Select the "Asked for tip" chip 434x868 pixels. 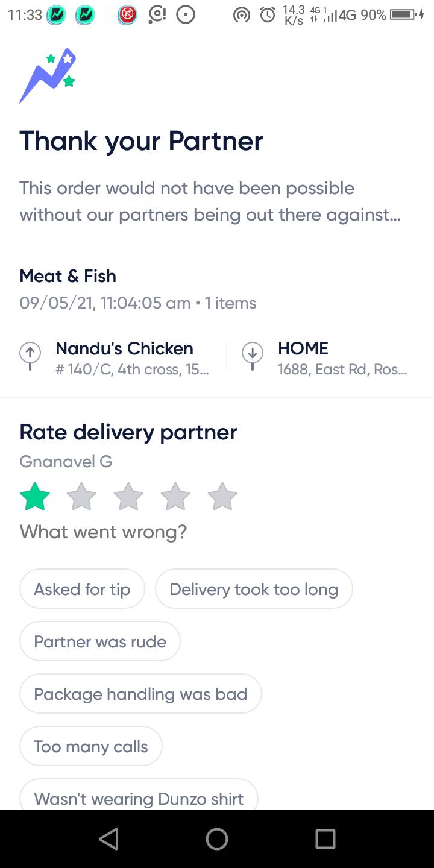click(82, 589)
